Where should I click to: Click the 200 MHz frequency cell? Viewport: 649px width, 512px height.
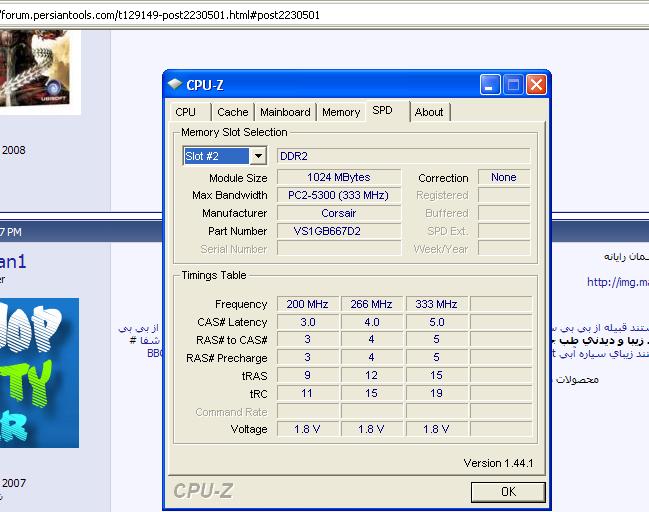pos(308,304)
